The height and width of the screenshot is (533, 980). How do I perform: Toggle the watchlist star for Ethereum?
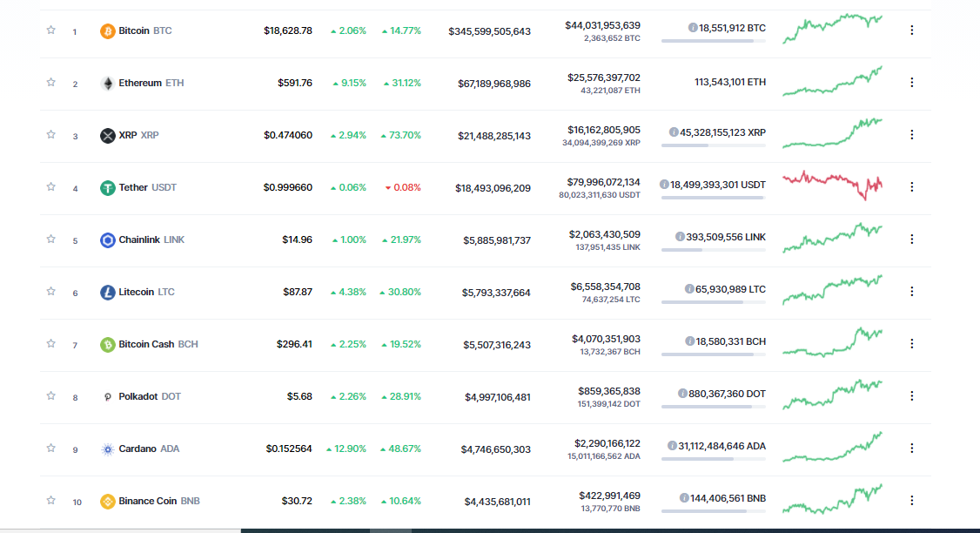coord(50,83)
